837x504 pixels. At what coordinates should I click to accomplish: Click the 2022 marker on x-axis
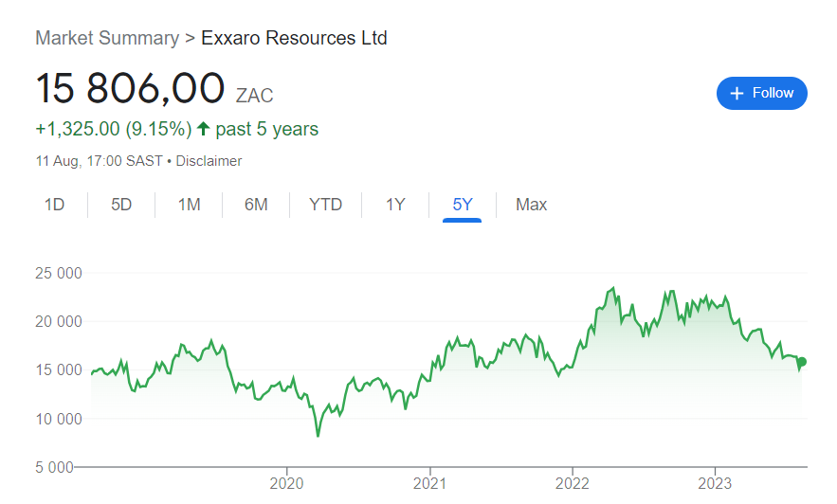point(572,482)
